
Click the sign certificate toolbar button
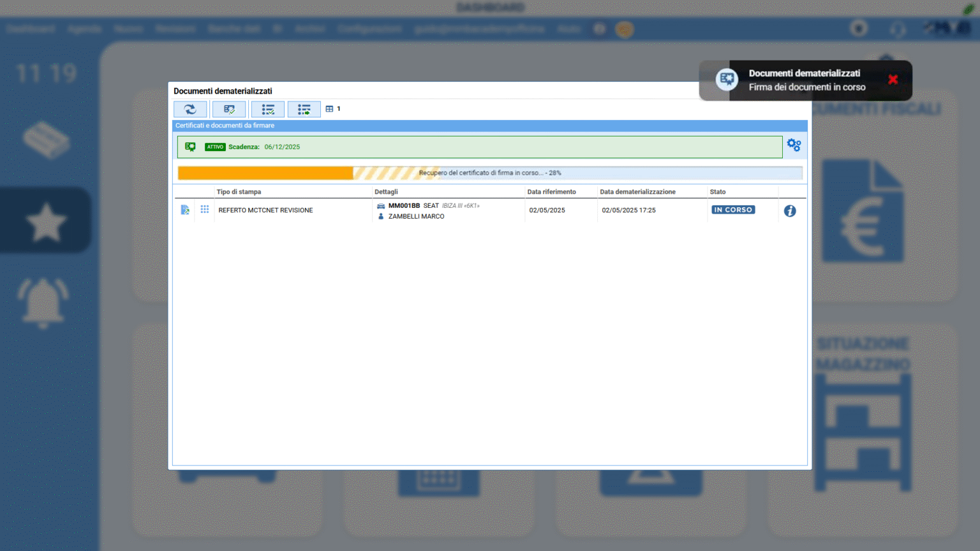point(229,110)
